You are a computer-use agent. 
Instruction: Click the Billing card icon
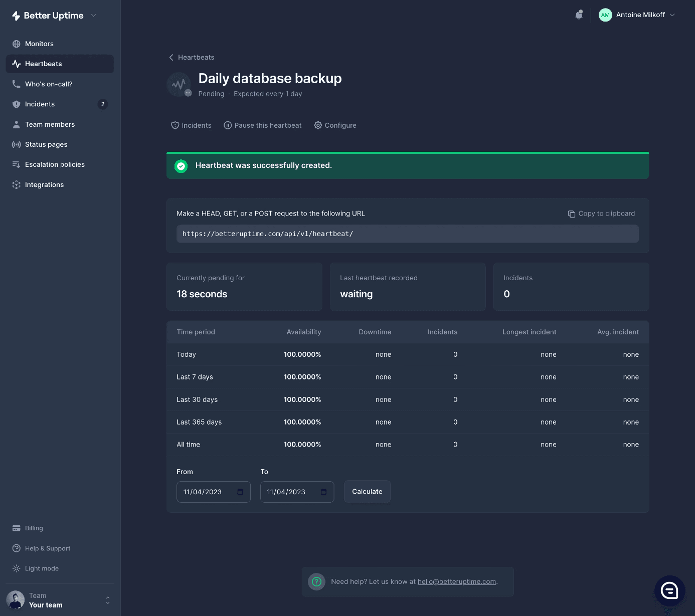coord(17,528)
